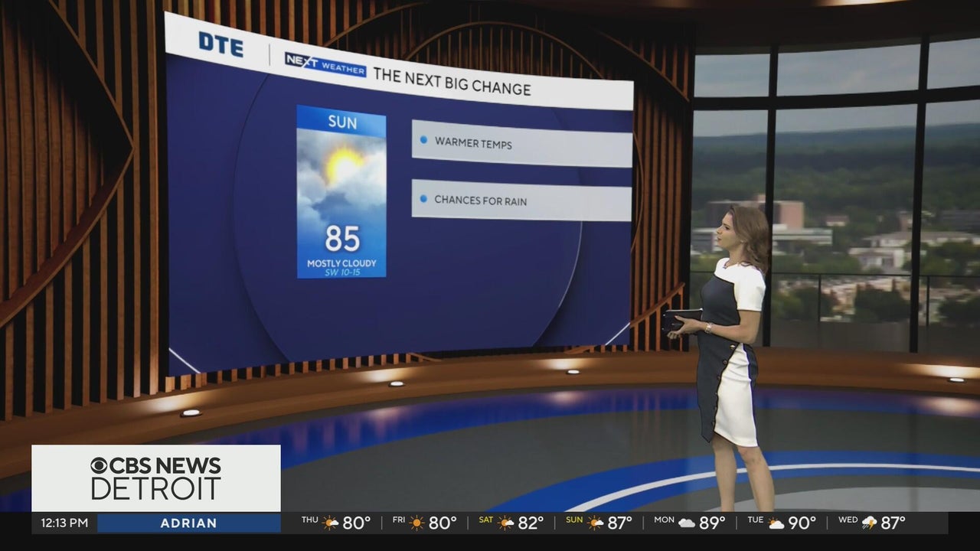Image resolution: width=980 pixels, height=551 pixels.
Task: Click Thursday's weather icon in the ticker
Action: coord(331,523)
